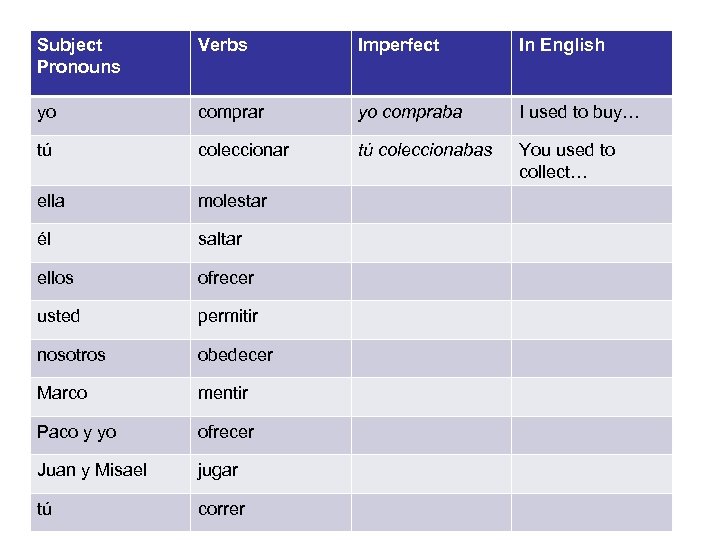The image size is (720, 540).
Task: Select the verb 'molestar'
Action: click(232, 201)
